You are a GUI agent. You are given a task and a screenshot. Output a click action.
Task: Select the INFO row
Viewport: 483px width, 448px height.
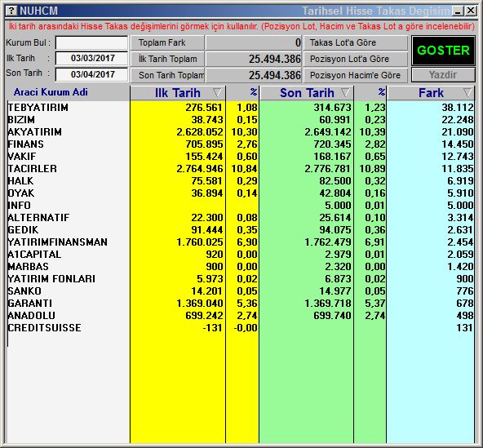coord(241,206)
